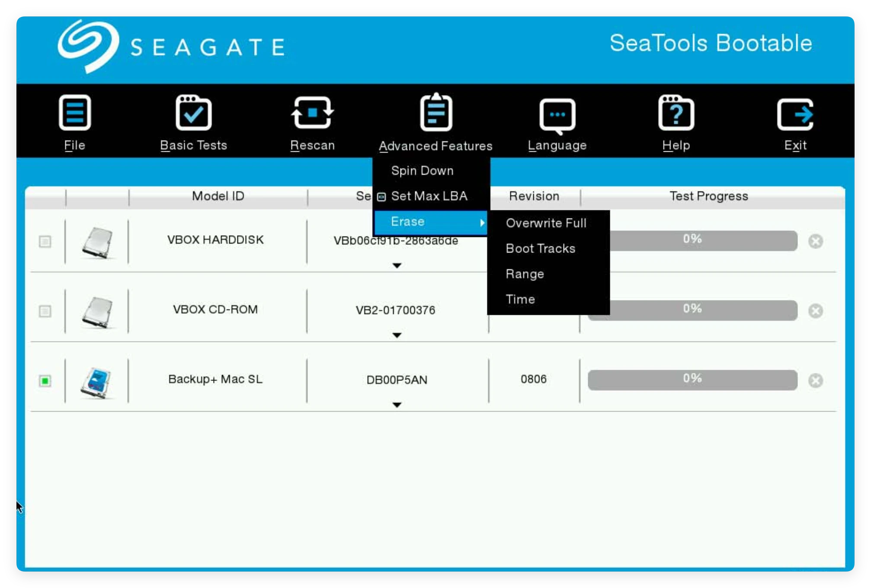Viewport: 871px width, 588px height.
Task: Open the File menu label
Action: (74, 145)
